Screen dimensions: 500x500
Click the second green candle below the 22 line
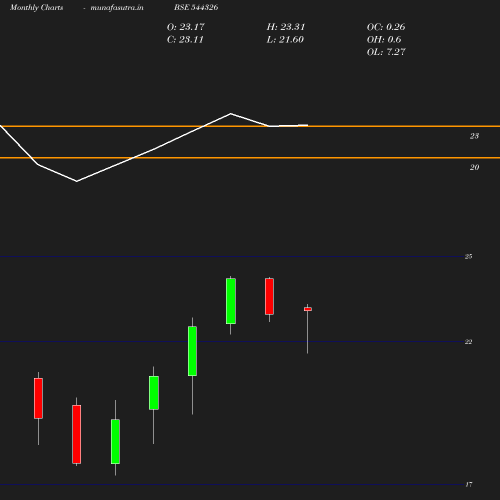[154, 393]
